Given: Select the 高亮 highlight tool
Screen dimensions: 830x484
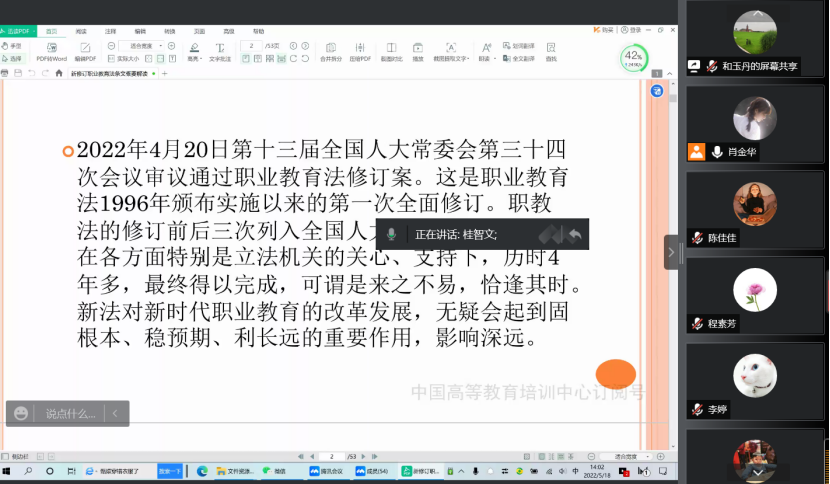Looking at the screenshot, I should point(193,50).
